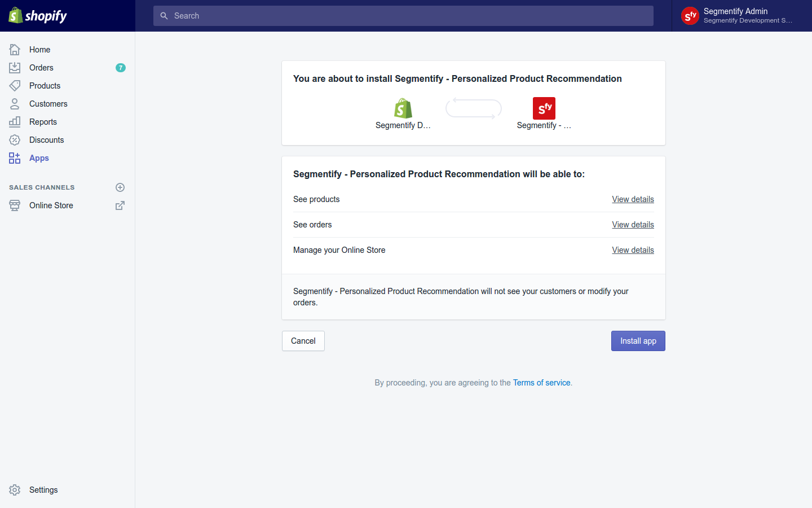
Task: Click 'Manage your Online Store' text
Action: 339,250
